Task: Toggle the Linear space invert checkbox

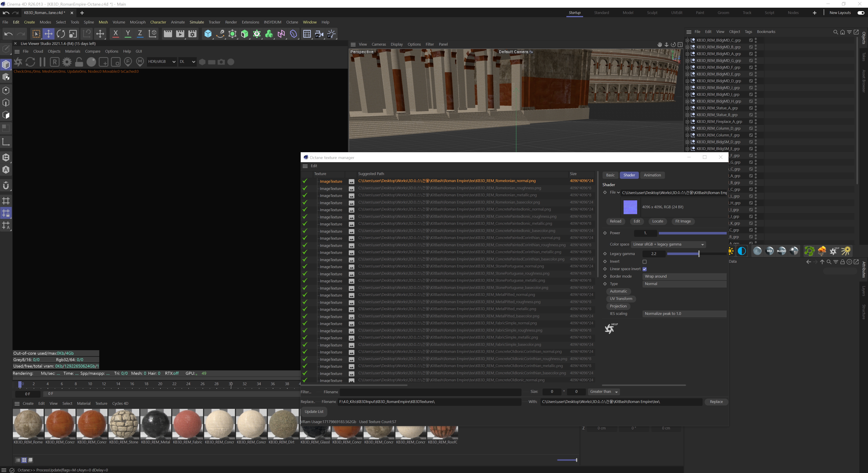Action: pos(645,269)
